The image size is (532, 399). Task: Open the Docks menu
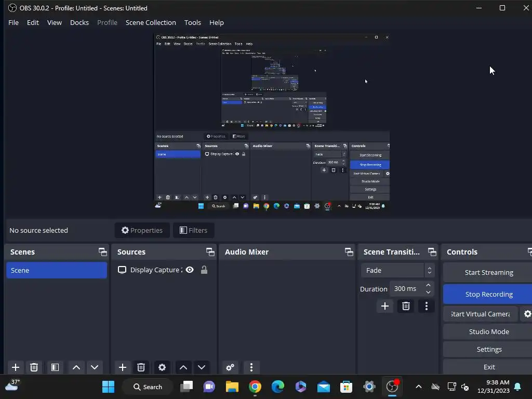coord(79,22)
